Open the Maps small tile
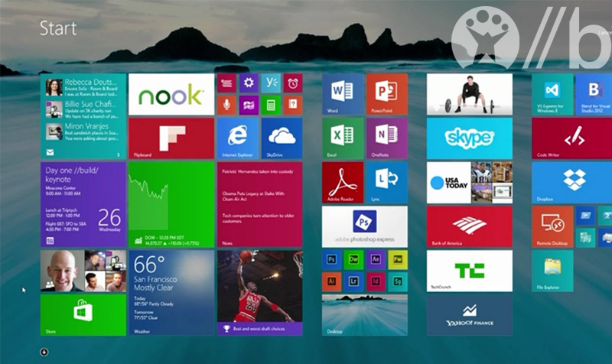 coord(249,105)
